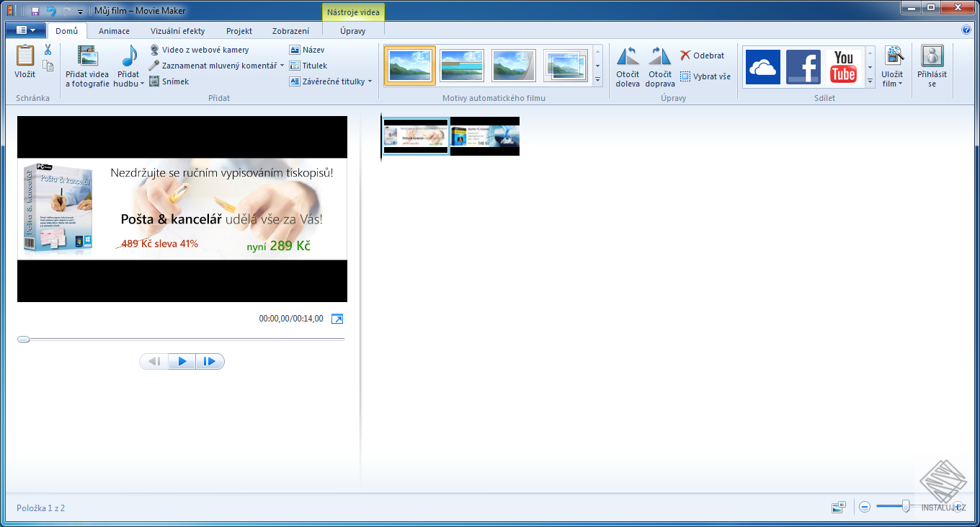
Task: Select everything using Vybrat vše
Action: pos(708,76)
